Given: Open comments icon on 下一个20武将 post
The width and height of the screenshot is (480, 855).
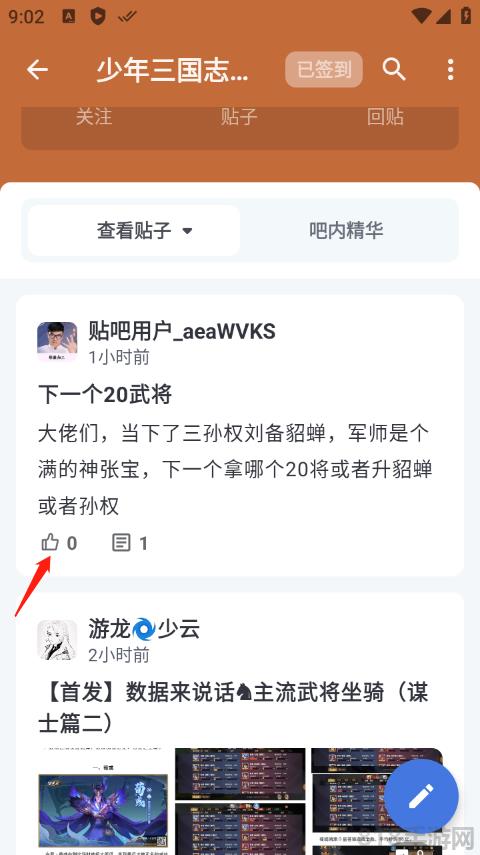Looking at the screenshot, I should pyautogui.click(x=121, y=543).
